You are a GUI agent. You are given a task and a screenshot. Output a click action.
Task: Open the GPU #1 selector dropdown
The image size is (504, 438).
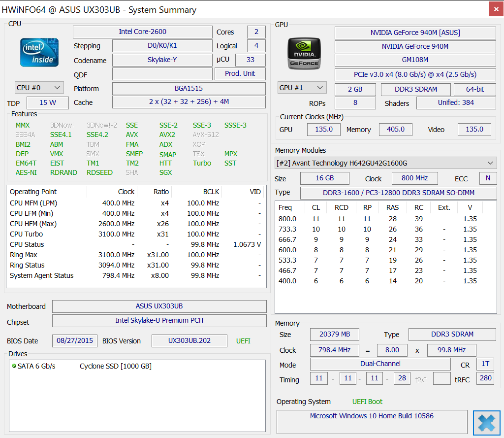pyautogui.click(x=302, y=88)
